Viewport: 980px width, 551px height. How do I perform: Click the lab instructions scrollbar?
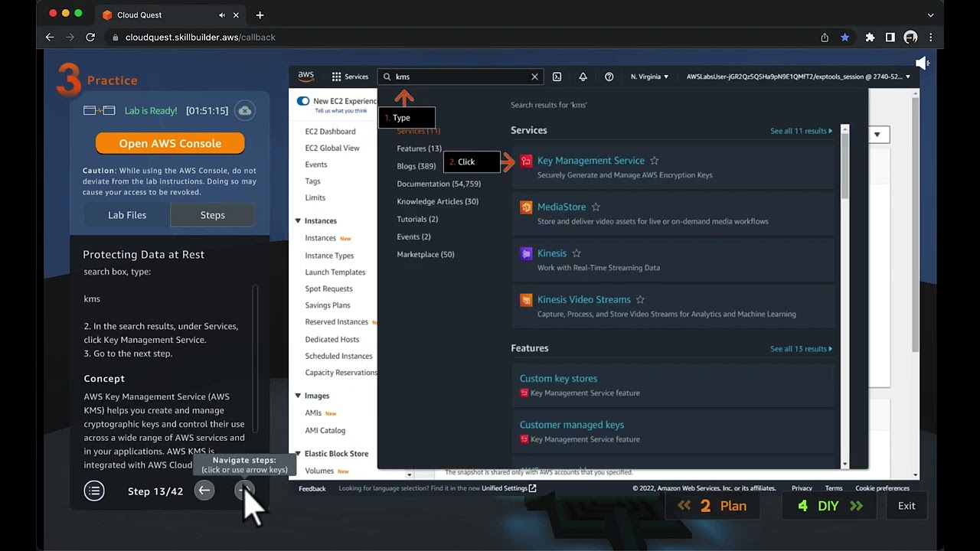pyautogui.click(x=256, y=358)
